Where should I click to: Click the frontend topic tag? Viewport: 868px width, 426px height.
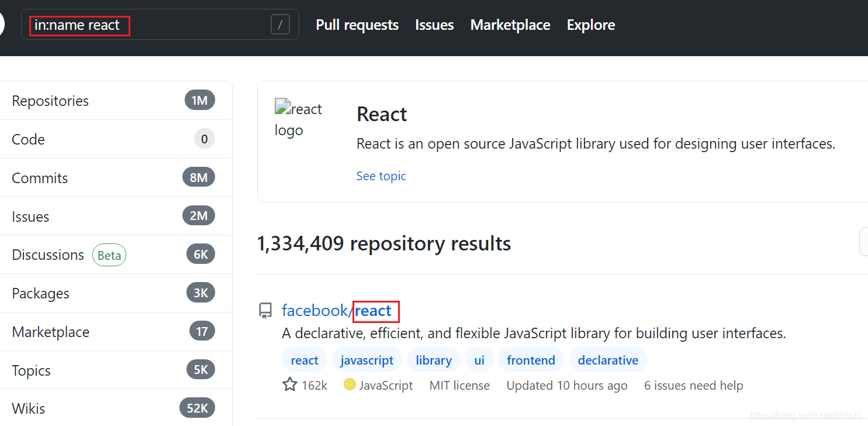(531, 360)
